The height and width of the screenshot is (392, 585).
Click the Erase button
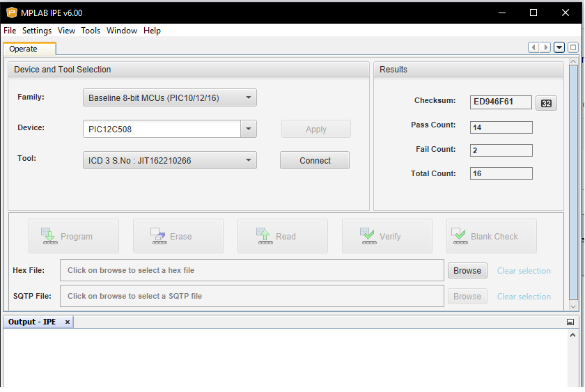178,236
